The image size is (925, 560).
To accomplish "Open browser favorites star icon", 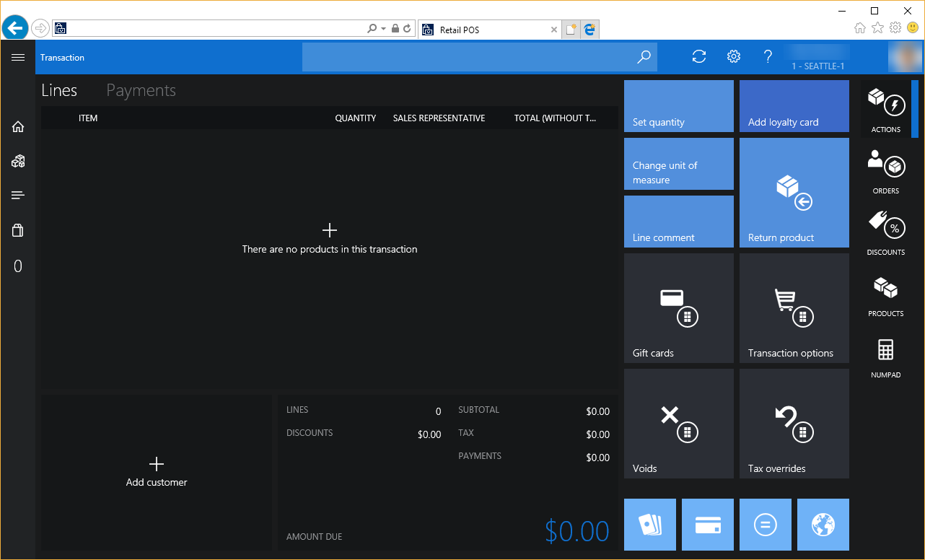I will [877, 27].
